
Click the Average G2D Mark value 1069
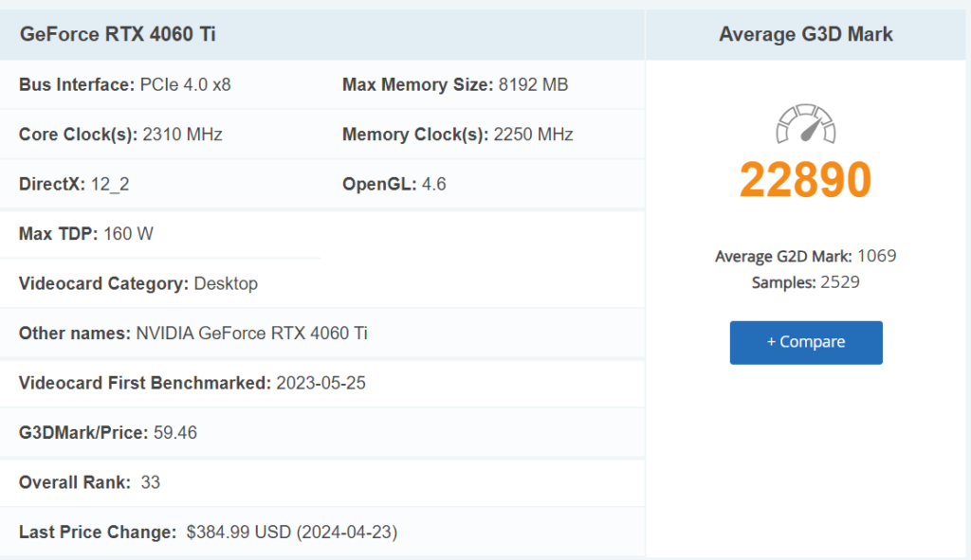pyautogui.click(x=876, y=256)
